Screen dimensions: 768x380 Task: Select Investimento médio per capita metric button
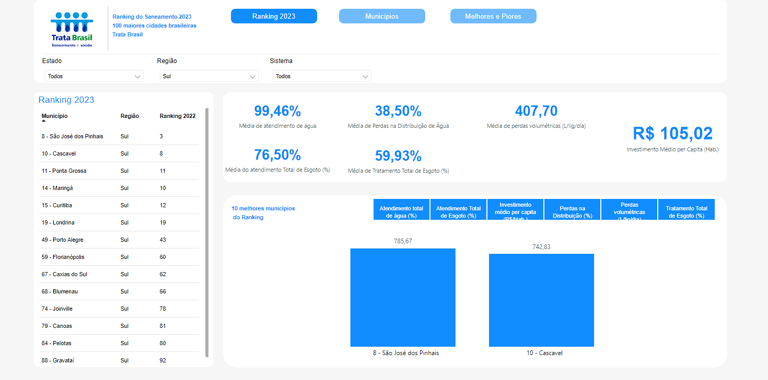[515, 209]
